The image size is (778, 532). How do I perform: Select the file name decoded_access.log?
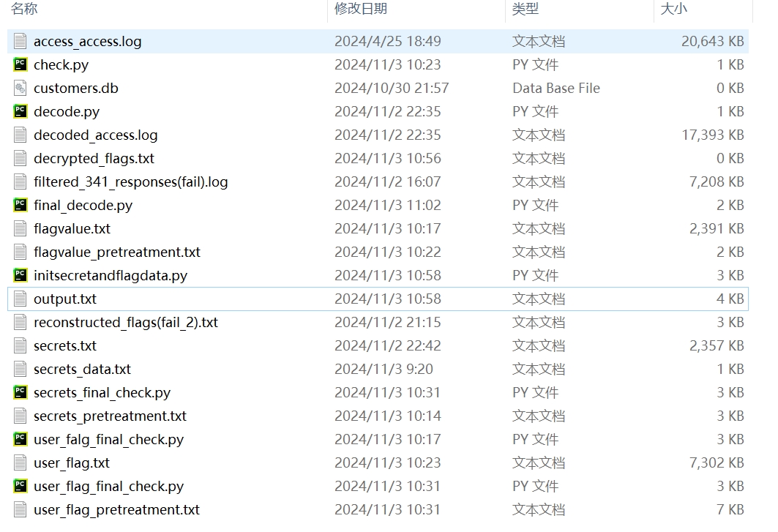[96, 135]
